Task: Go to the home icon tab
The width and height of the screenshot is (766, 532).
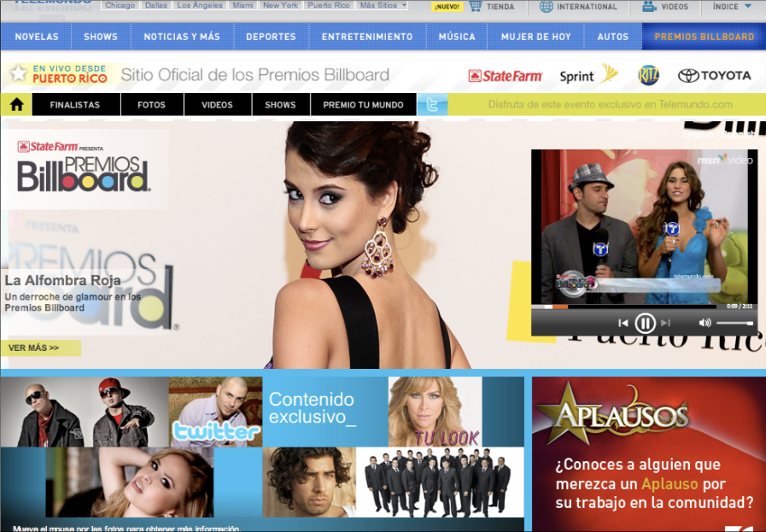Action: (16, 104)
